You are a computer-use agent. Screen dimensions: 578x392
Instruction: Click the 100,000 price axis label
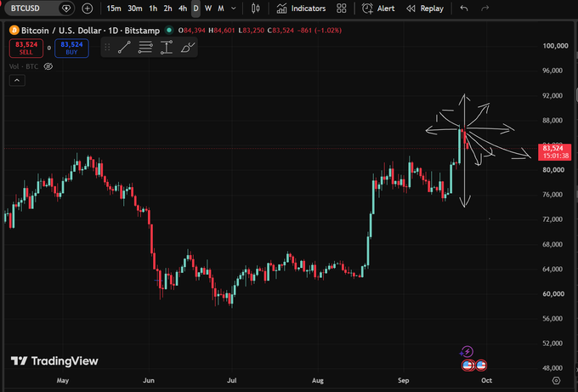(555, 46)
